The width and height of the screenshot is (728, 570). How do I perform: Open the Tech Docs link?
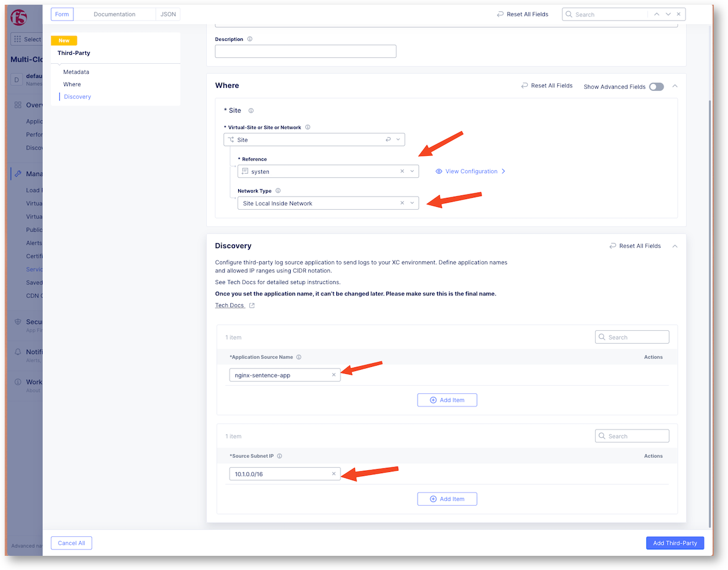(230, 305)
